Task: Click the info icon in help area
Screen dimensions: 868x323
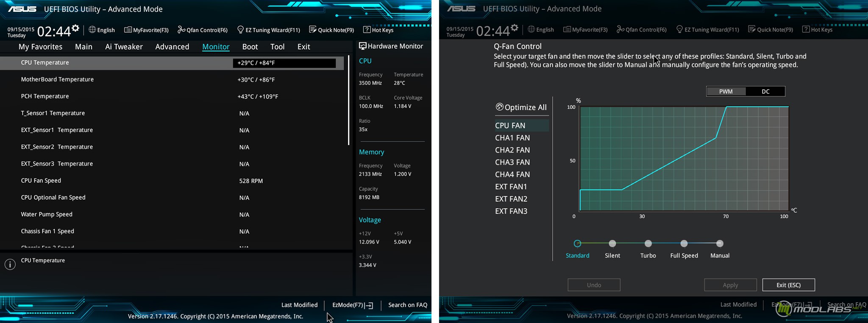Action: (10, 265)
